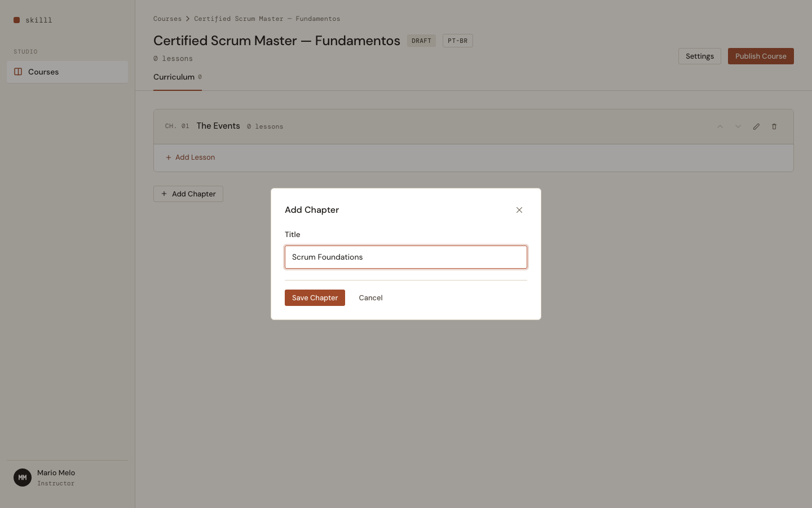812x508 pixels.
Task: Click the MM user avatar
Action: [x=23, y=478]
